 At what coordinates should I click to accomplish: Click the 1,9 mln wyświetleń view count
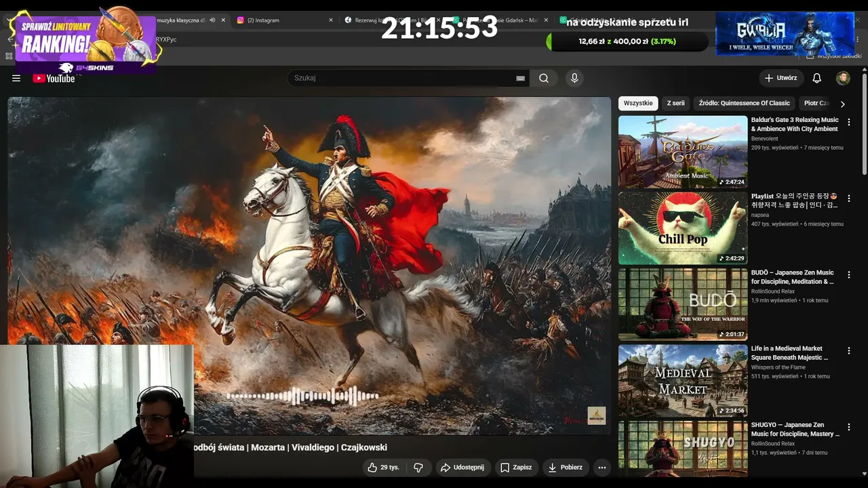pyautogui.click(x=774, y=300)
